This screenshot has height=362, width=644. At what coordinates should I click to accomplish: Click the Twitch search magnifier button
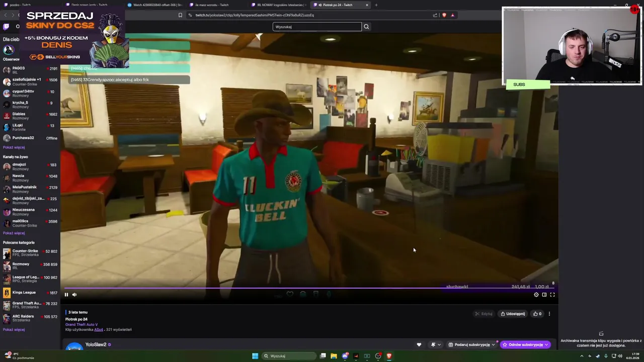pyautogui.click(x=366, y=27)
